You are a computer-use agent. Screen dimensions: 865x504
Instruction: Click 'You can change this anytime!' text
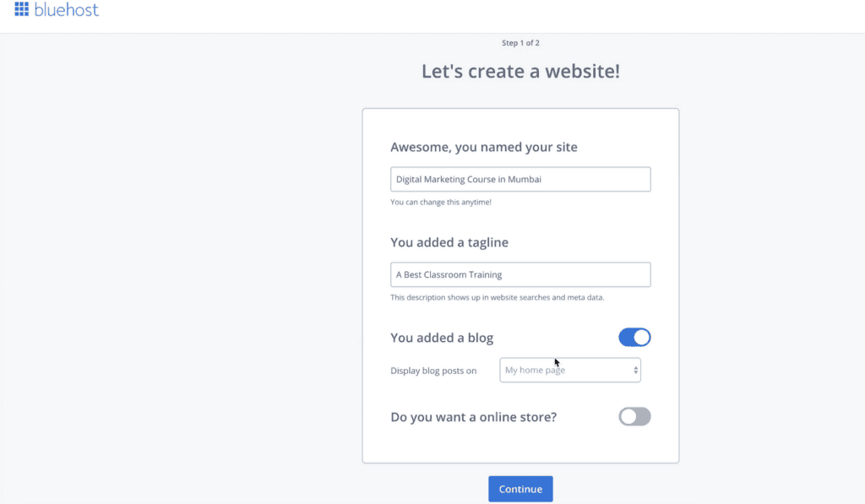[x=442, y=202]
